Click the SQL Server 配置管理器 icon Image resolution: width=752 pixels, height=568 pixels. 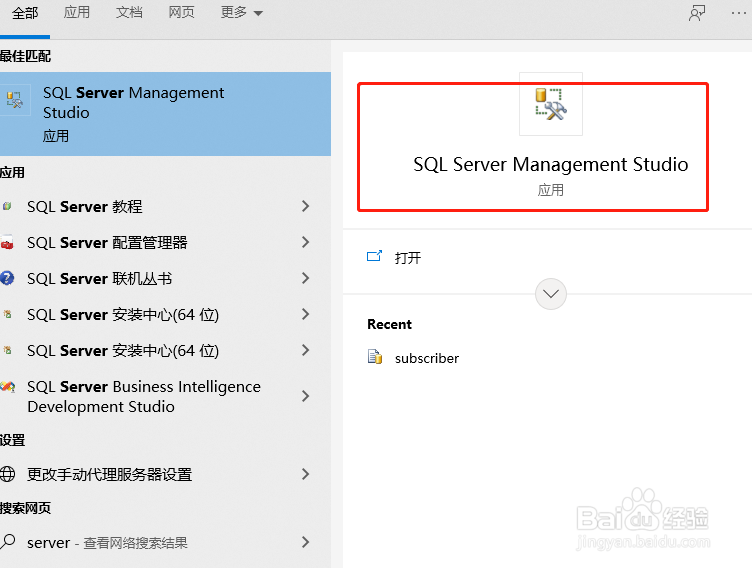click(8, 243)
